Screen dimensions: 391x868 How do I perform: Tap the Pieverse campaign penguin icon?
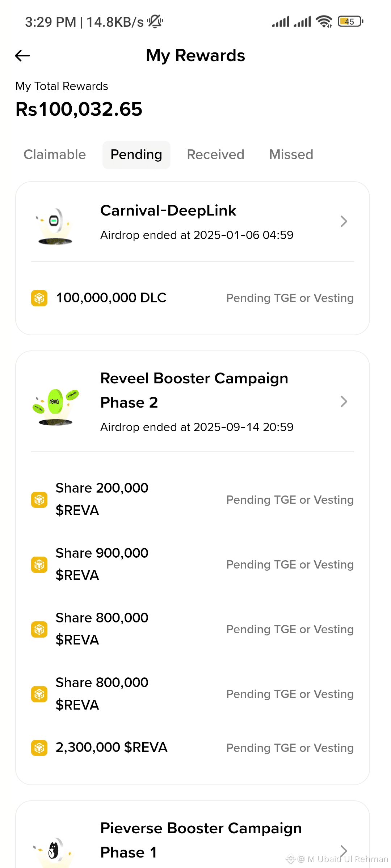pyautogui.click(x=54, y=851)
